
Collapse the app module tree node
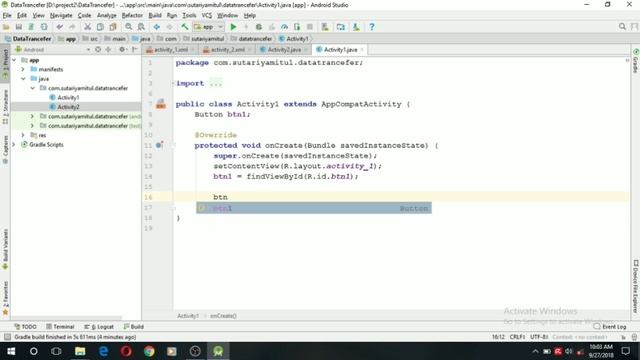coord(14,60)
